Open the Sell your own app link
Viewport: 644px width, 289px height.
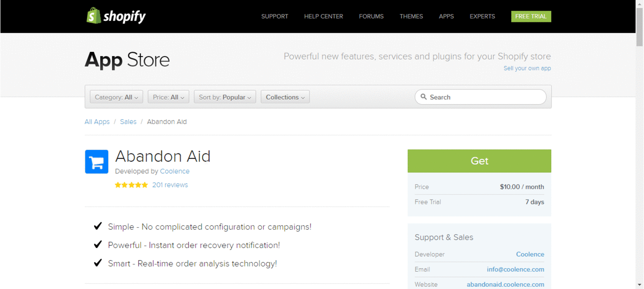[527, 68]
